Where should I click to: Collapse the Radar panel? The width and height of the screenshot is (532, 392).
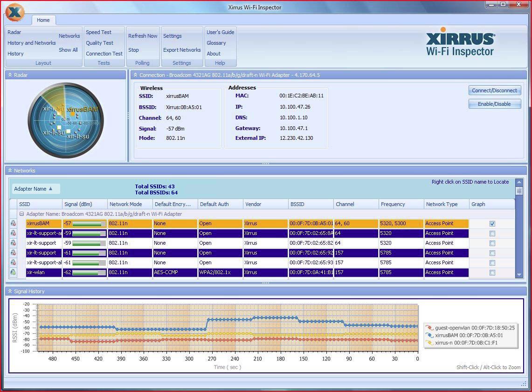(10, 75)
